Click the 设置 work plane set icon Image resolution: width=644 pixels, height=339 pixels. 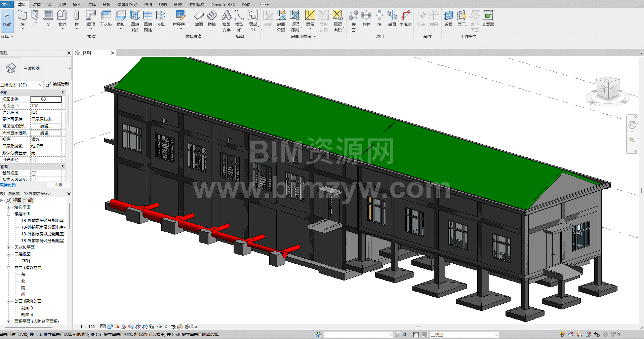pos(449,18)
